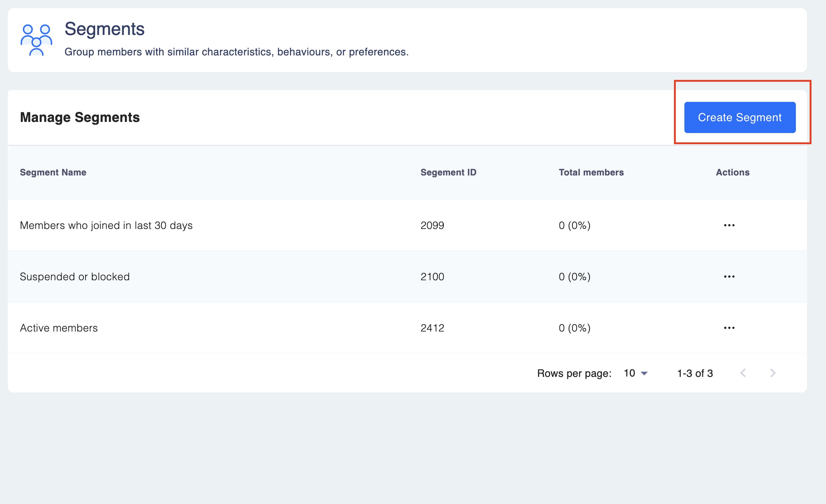Image resolution: width=826 pixels, height=504 pixels.
Task: Click the Segement ID column header
Action: coord(448,172)
